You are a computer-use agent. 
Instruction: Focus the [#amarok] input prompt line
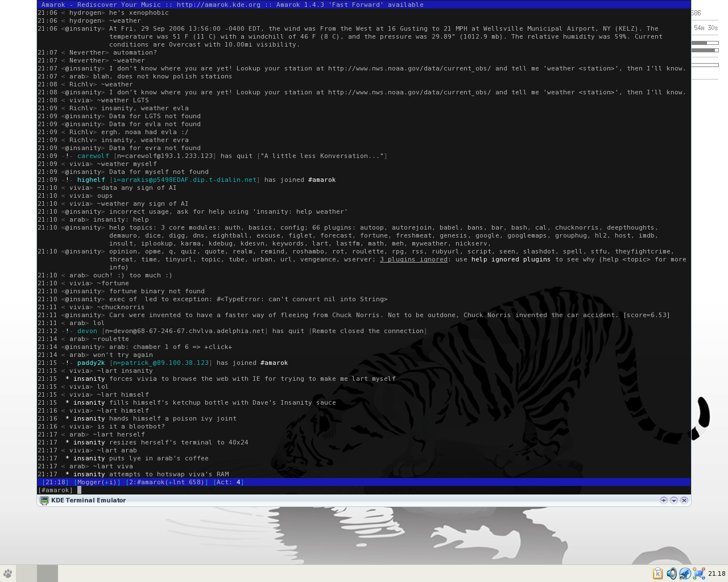pyautogui.click(x=364, y=490)
